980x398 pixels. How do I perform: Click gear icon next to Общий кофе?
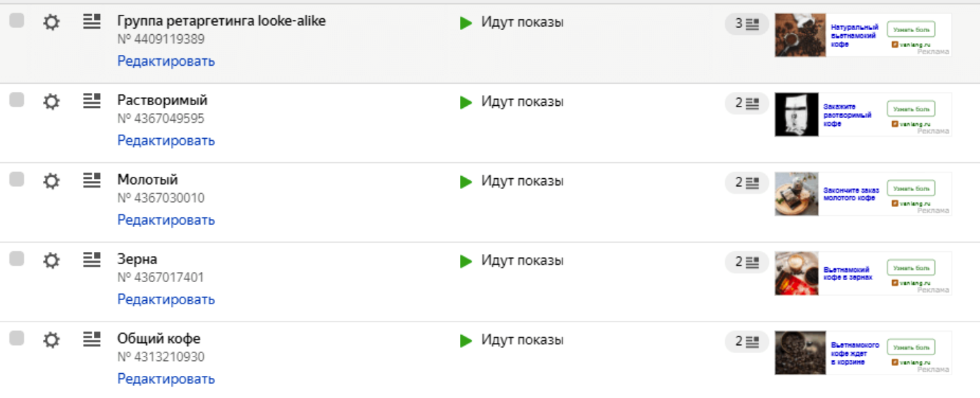coord(51,340)
